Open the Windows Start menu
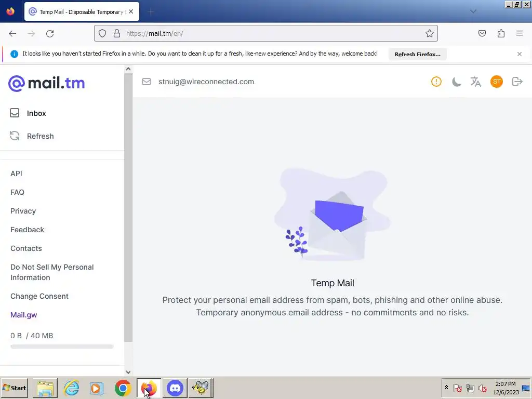Viewport: 532px width, 399px height. (x=14, y=388)
